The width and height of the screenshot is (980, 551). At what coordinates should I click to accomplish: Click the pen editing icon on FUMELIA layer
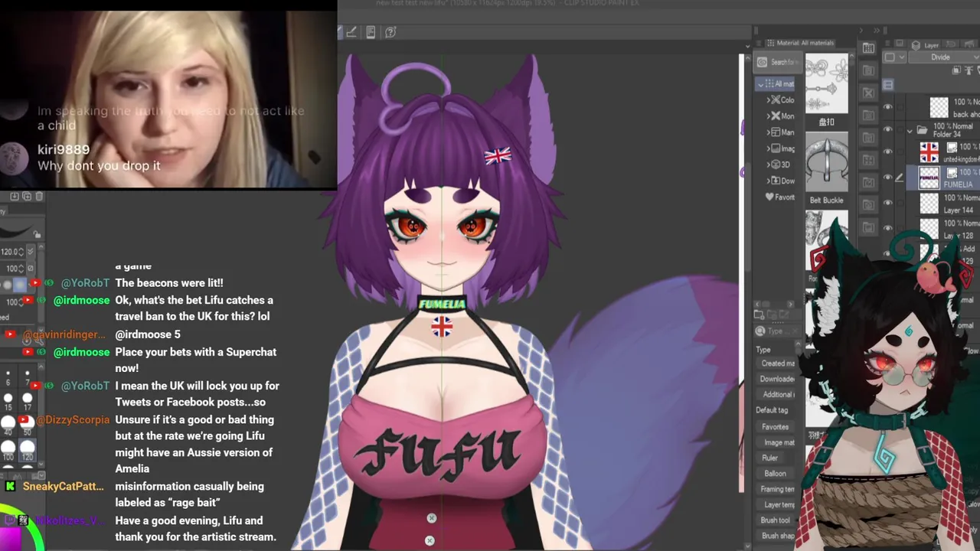900,178
